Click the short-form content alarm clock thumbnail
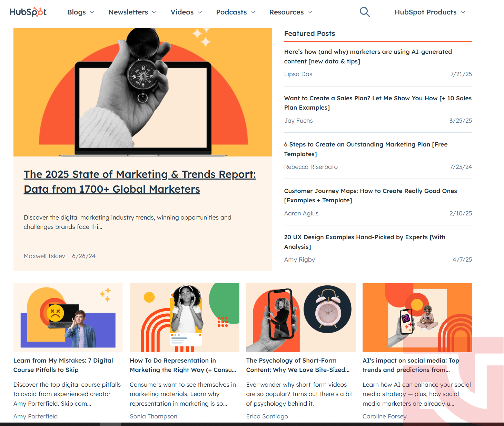The image size is (504, 426). point(301,318)
